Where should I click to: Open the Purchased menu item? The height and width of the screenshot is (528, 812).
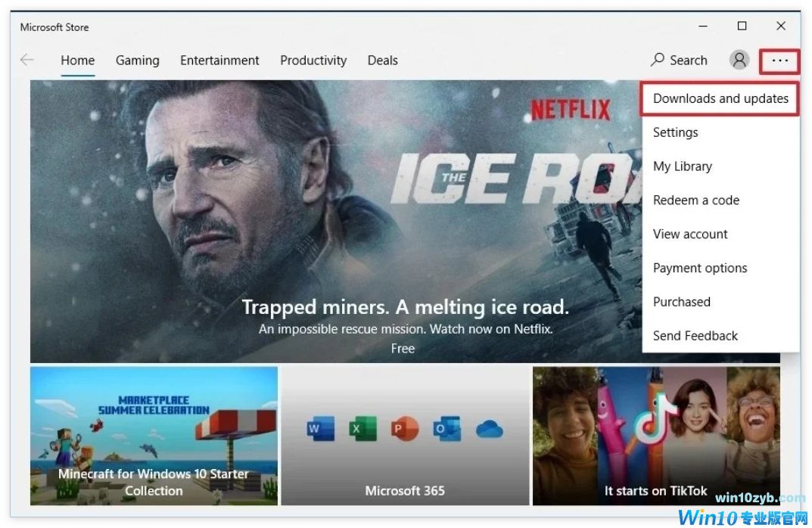[720, 302]
